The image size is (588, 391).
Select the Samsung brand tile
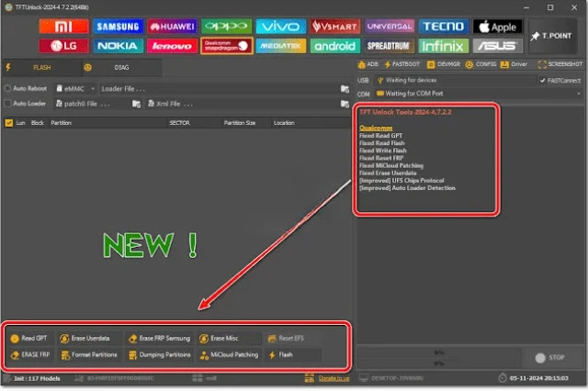pyautogui.click(x=119, y=27)
